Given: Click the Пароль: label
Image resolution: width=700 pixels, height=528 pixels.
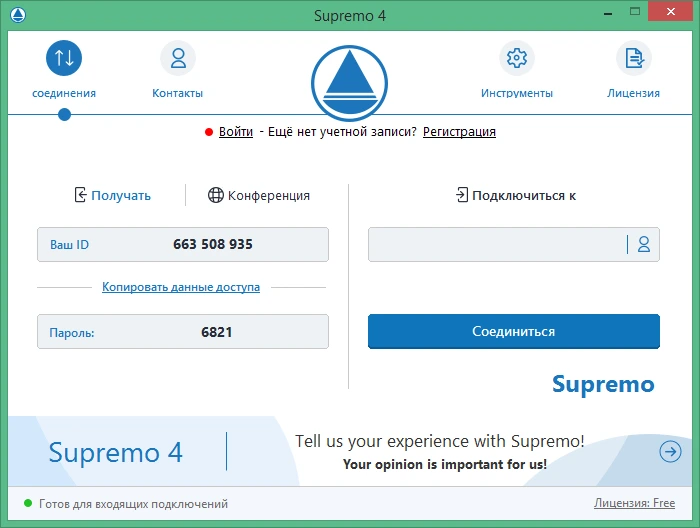Looking at the screenshot, I should point(71,333).
